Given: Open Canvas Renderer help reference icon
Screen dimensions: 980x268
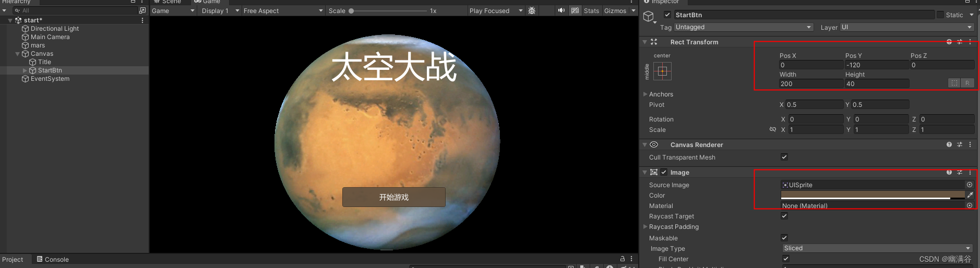Looking at the screenshot, I should pyautogui.click(x=949, y=144).
